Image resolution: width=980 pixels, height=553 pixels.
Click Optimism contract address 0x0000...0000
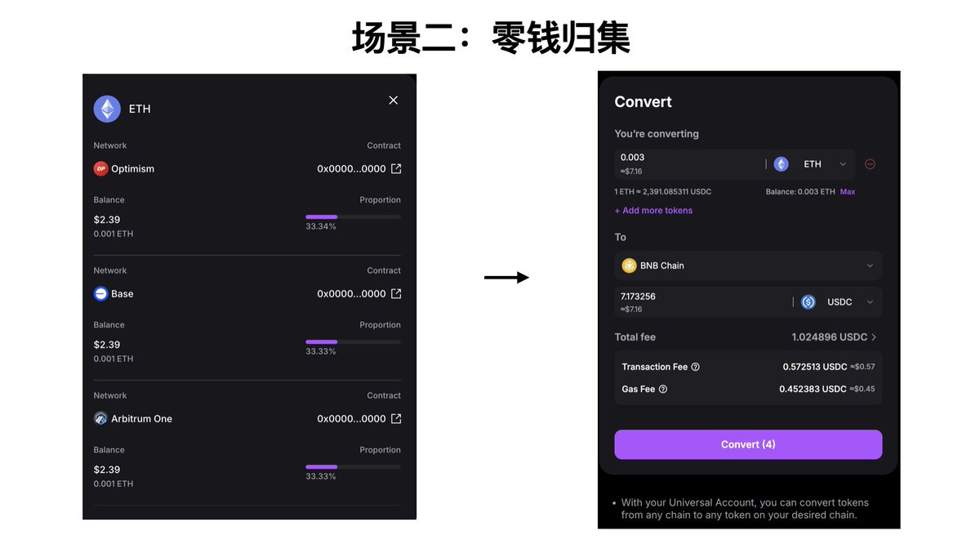(351, 169)
